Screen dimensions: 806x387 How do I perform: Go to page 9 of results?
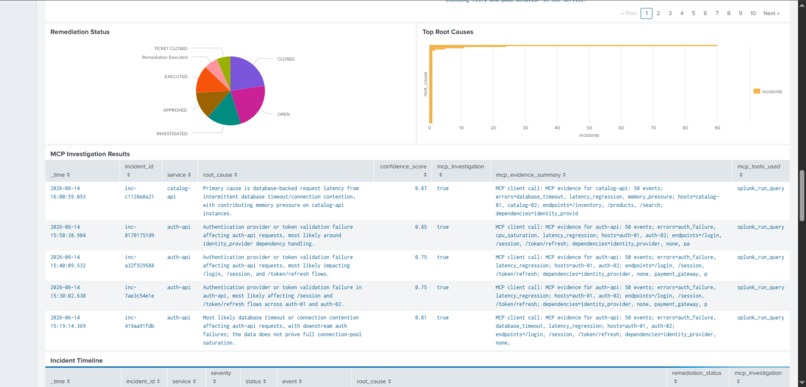tap(741, 13)
